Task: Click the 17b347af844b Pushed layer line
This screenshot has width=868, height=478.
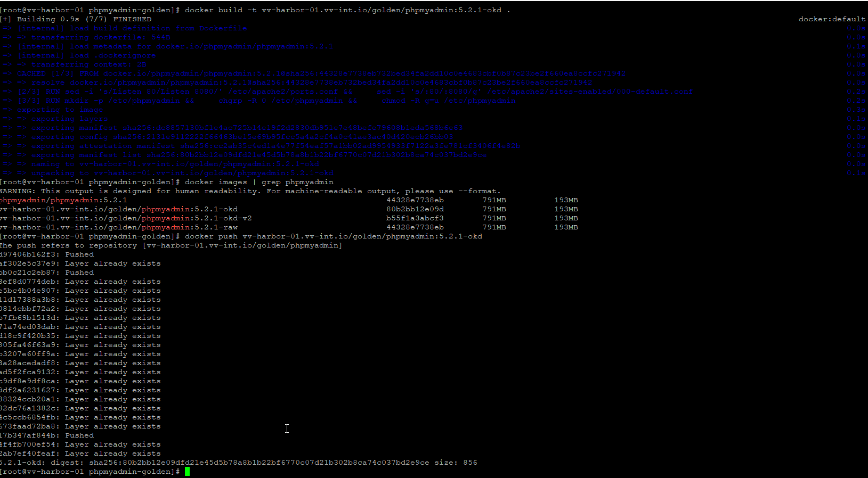Action: (x=47, y=435)
